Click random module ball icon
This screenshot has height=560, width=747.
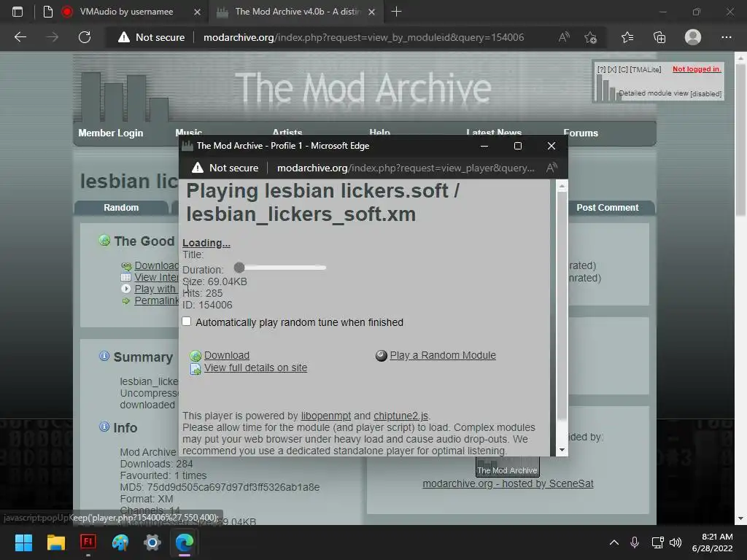click(381, 356)
